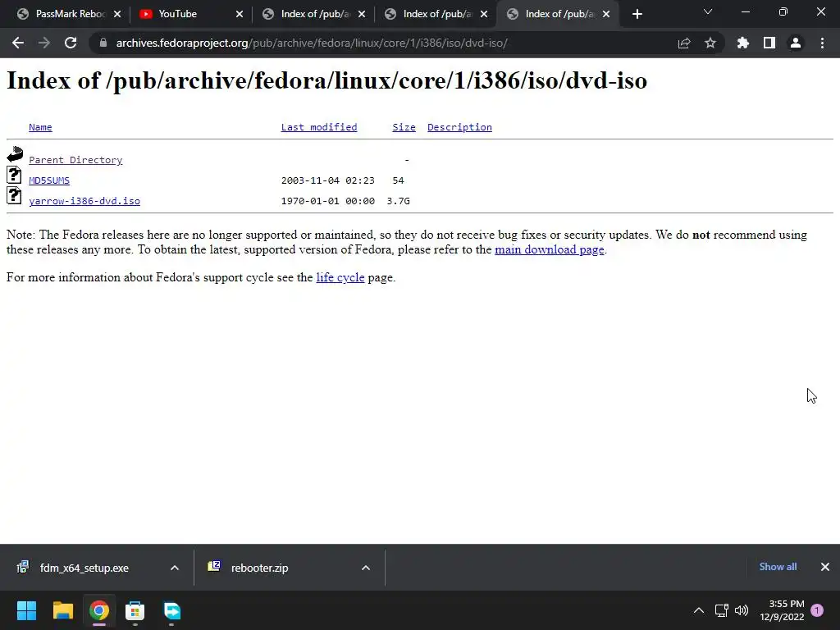Viewport: 840px width, 630px height.
Task: Select the 1970-01-01 00:00 date text
Action: (x=328, y=201)
